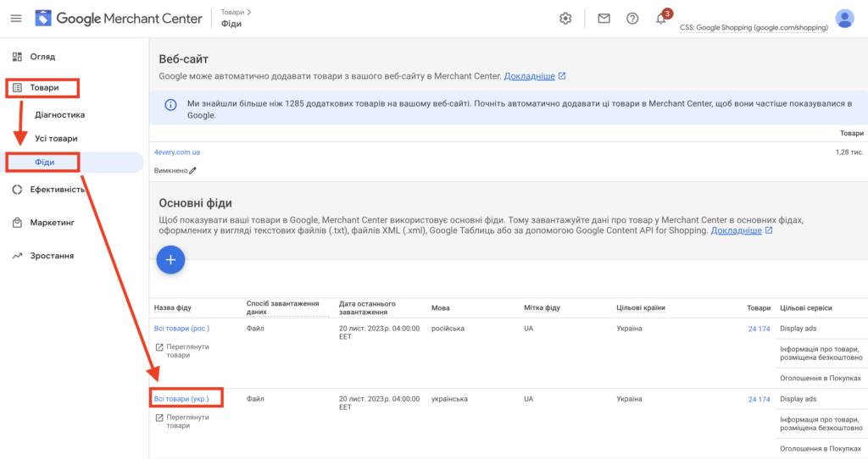The width and height of the screenshot is (868, 459).
Task: Click the Google Merchant Center logo
Action: click(119, 19)
